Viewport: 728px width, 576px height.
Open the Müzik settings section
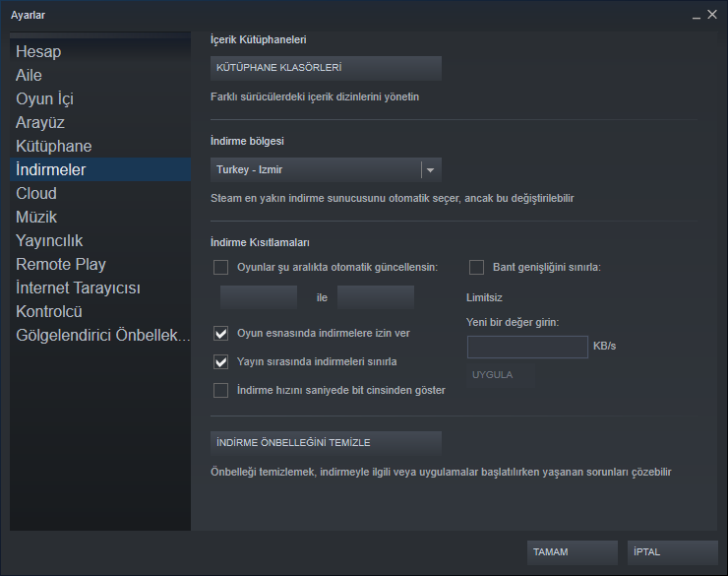pos(100,217)
